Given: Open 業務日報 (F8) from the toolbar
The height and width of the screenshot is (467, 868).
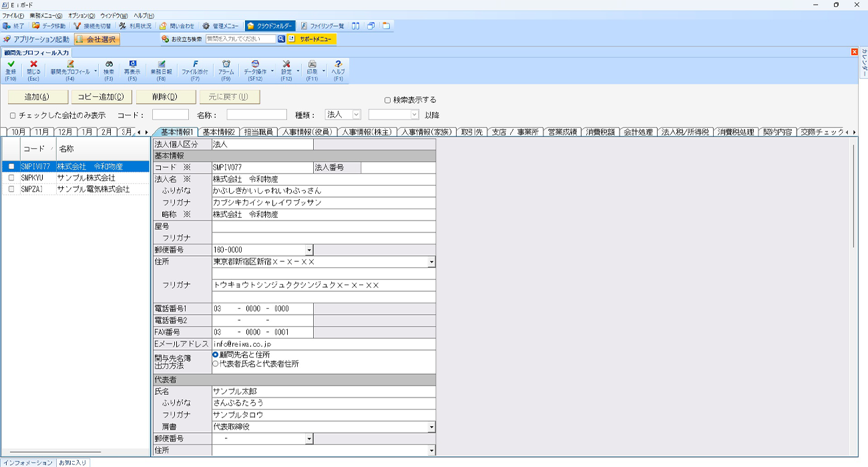Looking at the screenshot, I should [161, 65].
